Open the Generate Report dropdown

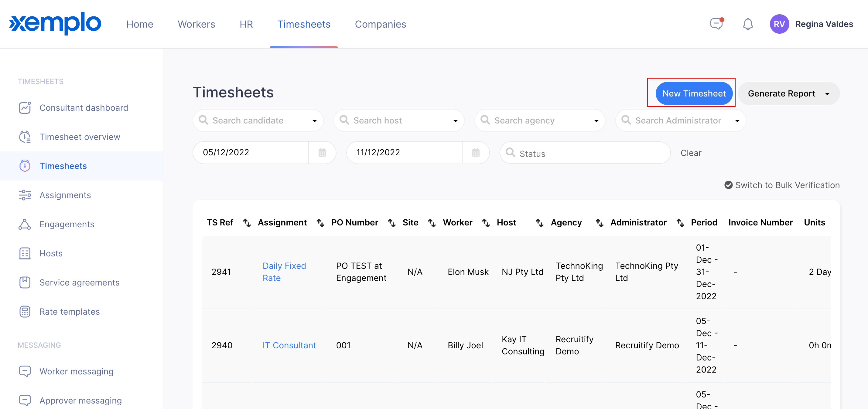tap(788, 93)
